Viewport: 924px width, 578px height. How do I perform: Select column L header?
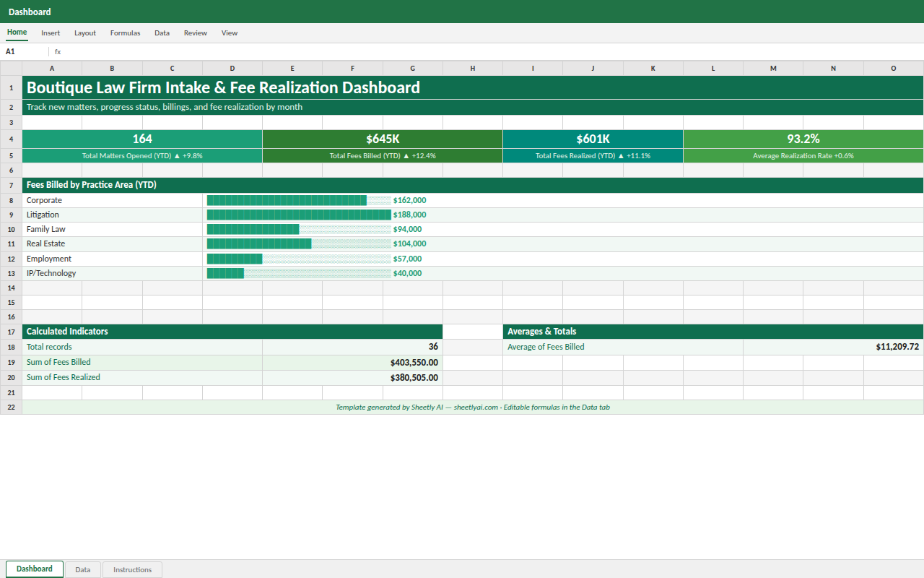point(713,68)
